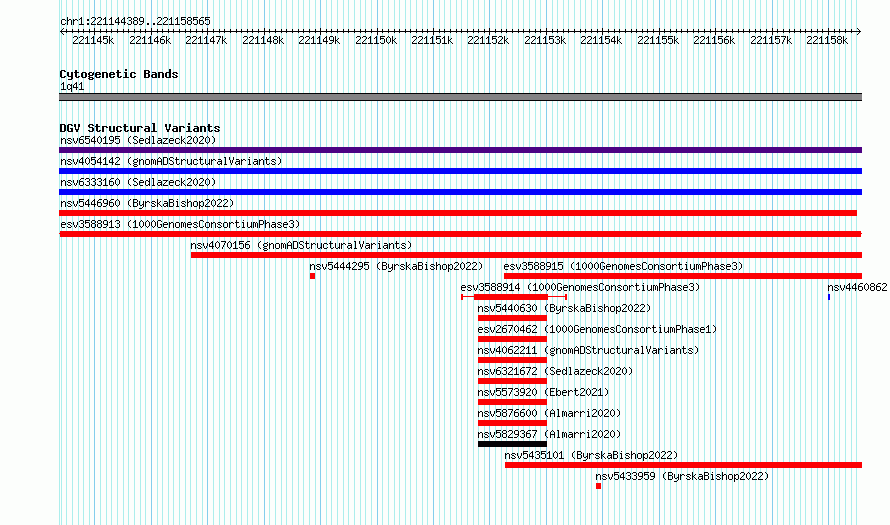The width and height of the screenshot is (890, 525).
Task: Open the nsv5433959 (ByrskaBishop2022) label
Action: pyautogui.click(x=682, y=476)
